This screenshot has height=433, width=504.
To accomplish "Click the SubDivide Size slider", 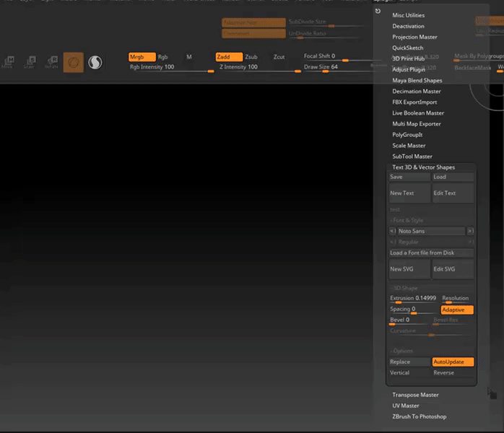I will coord(326,23).
